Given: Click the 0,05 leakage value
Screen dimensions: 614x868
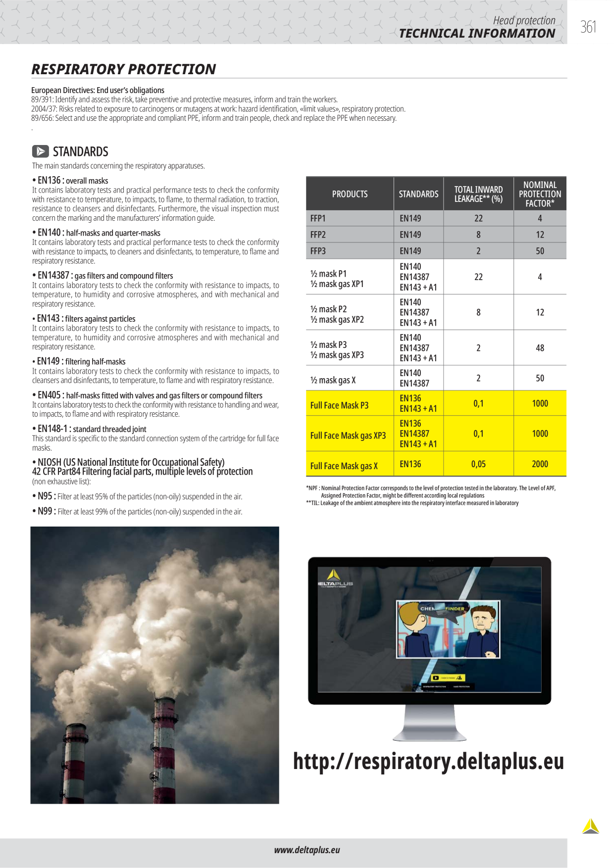Looking at the screenshot, I should 478,464.
